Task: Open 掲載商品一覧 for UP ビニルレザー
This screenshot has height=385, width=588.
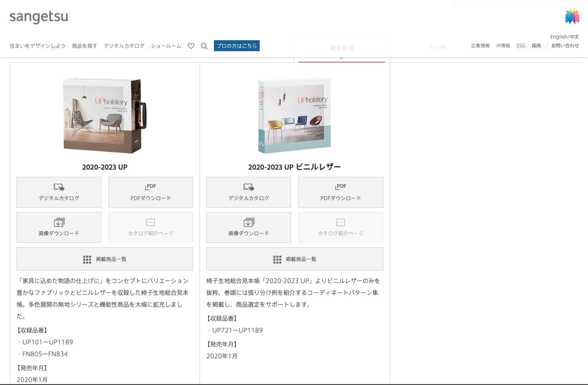Action: tap(295, 259)
